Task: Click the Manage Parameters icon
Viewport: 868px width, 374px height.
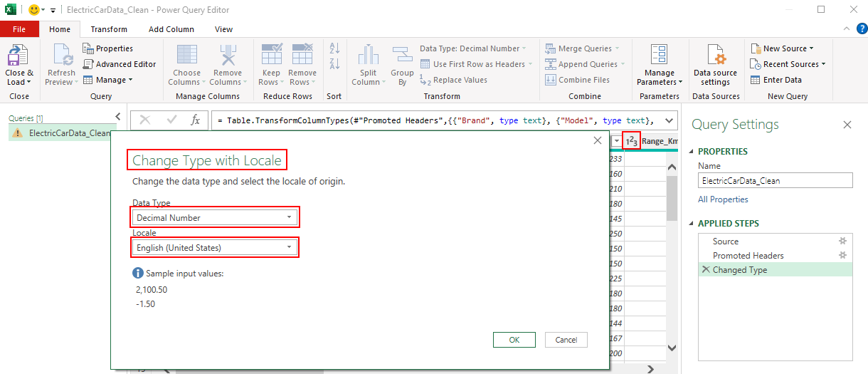Action: pos(659,56)
